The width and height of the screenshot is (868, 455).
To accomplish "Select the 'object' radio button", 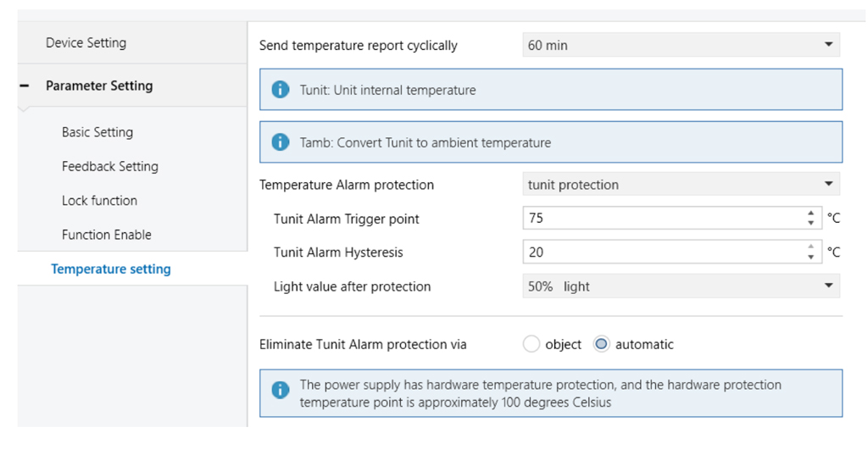I will (531, 344).
